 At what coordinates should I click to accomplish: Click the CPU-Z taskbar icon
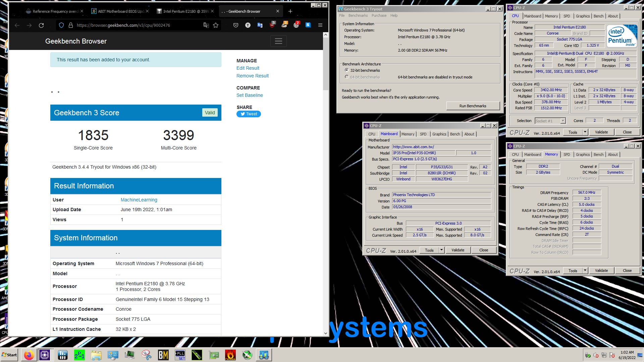pyautogui.click(x=45, y=355)
